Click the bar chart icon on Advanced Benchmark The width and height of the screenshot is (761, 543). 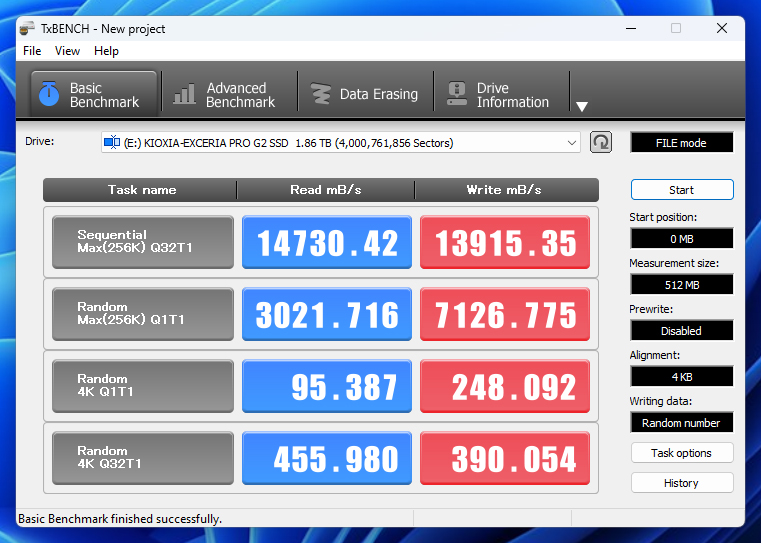coord(184,94)
